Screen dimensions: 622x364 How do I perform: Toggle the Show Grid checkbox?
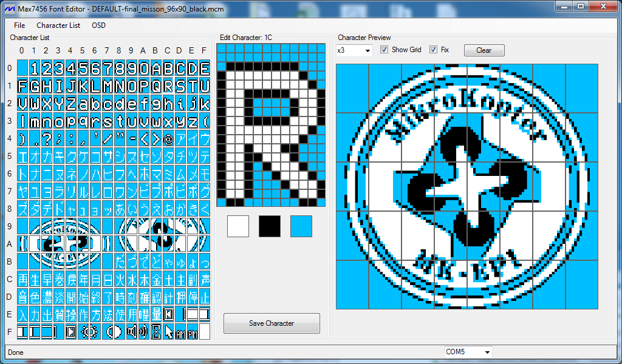[384, 50]
